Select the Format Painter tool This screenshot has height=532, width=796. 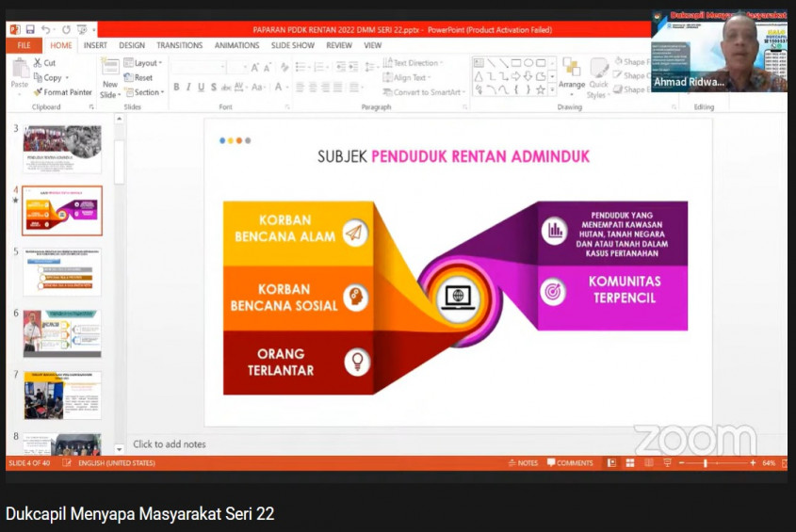coord(62,92)
